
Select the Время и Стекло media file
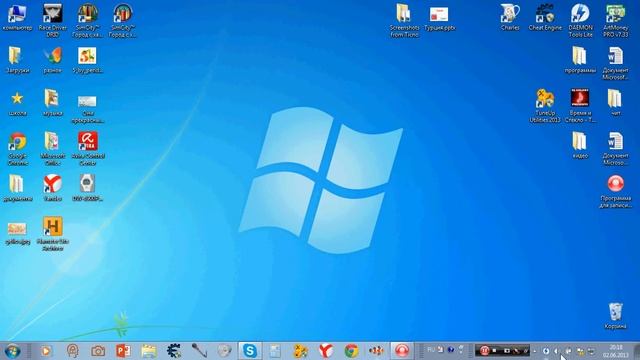tap(580, 106)
